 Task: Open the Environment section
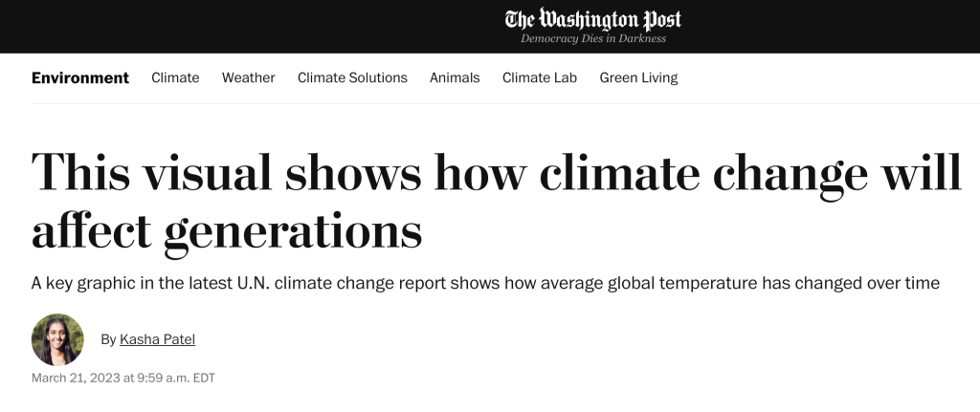coord(80,77)
